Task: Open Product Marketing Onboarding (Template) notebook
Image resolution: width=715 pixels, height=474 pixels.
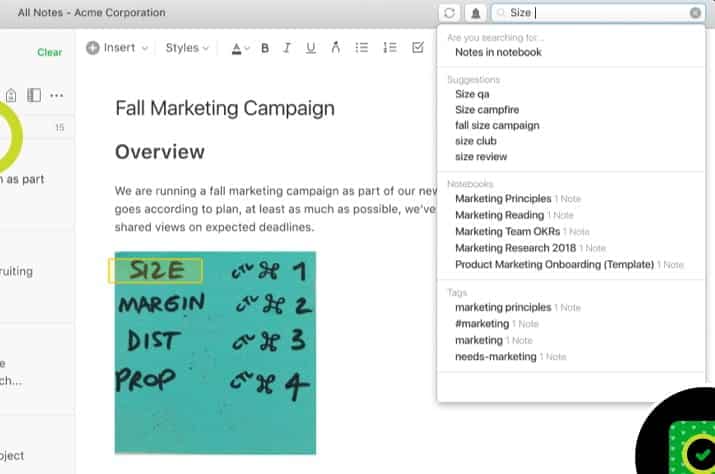Action: [x=570, y=264]
